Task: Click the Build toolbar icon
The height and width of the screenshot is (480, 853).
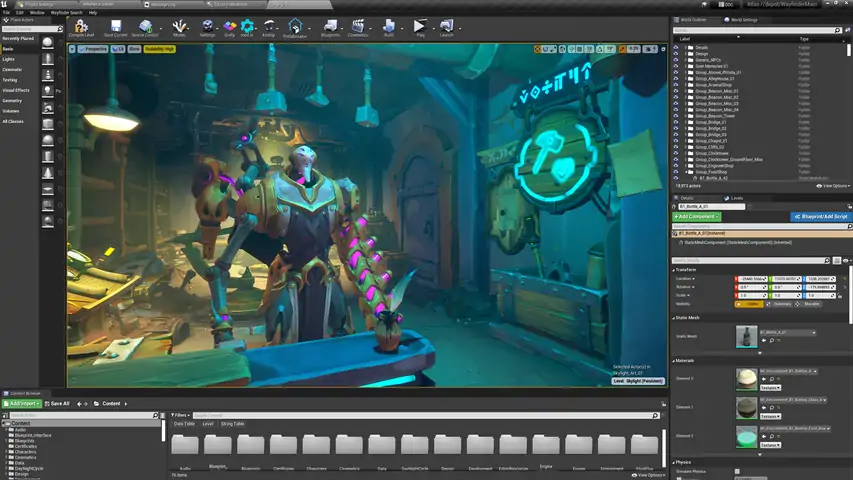Action: pyautogui.click(x=389, y=27)
